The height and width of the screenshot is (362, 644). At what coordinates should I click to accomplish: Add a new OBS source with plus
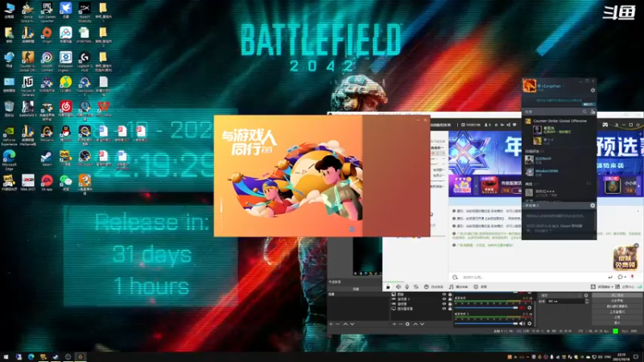tap(394, 324)
